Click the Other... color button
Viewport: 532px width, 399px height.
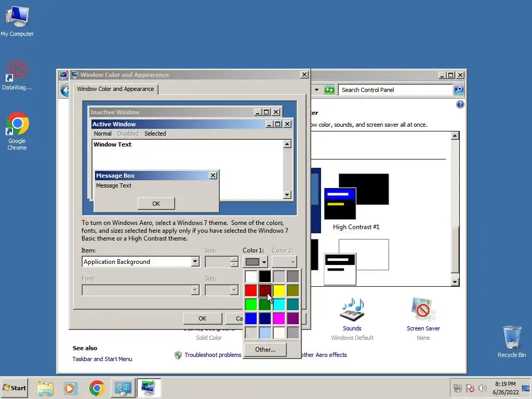click(265, 350)
